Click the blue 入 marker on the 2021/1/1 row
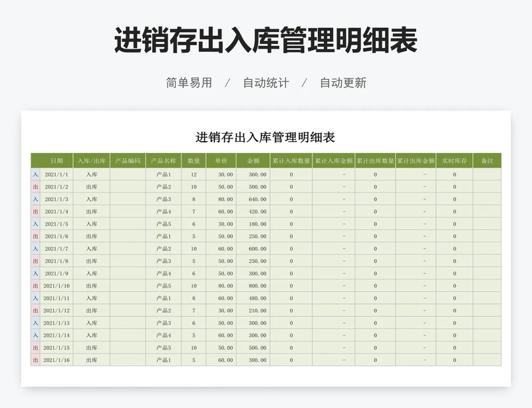This screenshot has width=532, height=408. [x=35, y=174]
